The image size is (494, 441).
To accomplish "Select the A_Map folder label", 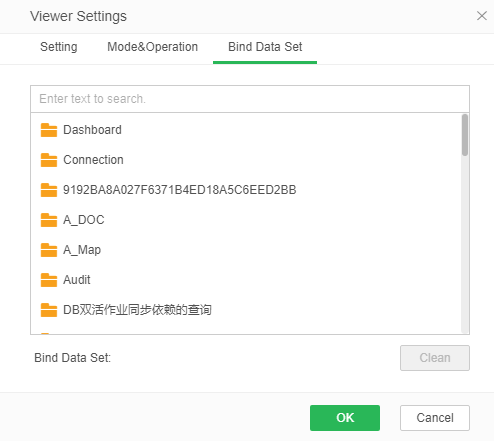I will [x=82, y=250].
